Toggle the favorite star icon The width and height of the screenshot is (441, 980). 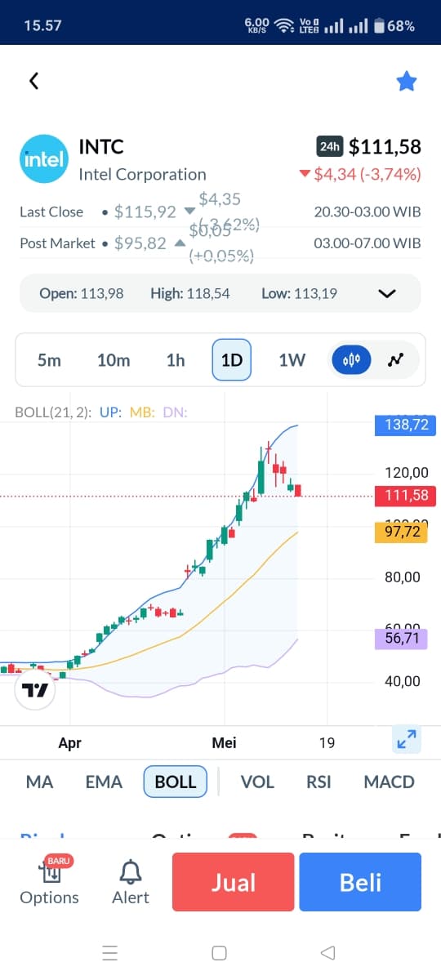point(407,81)
